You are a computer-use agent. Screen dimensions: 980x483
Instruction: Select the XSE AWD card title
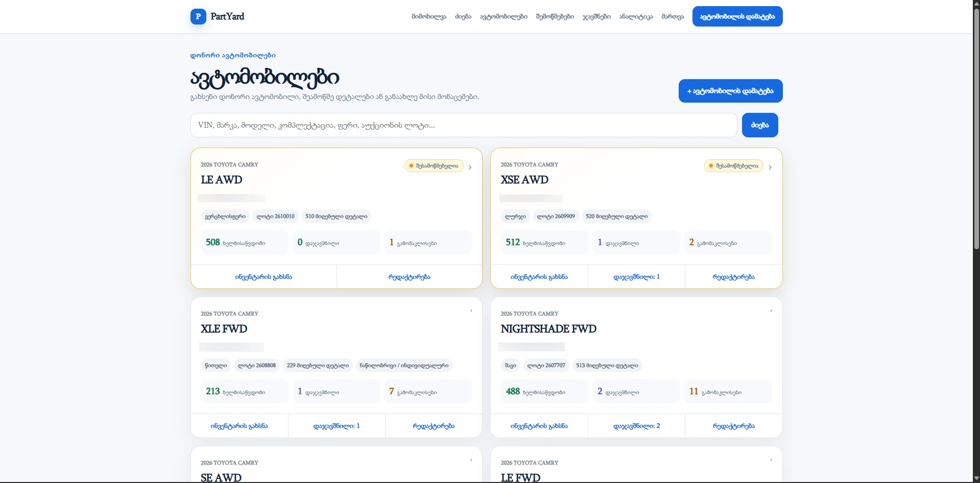(524, 180)
